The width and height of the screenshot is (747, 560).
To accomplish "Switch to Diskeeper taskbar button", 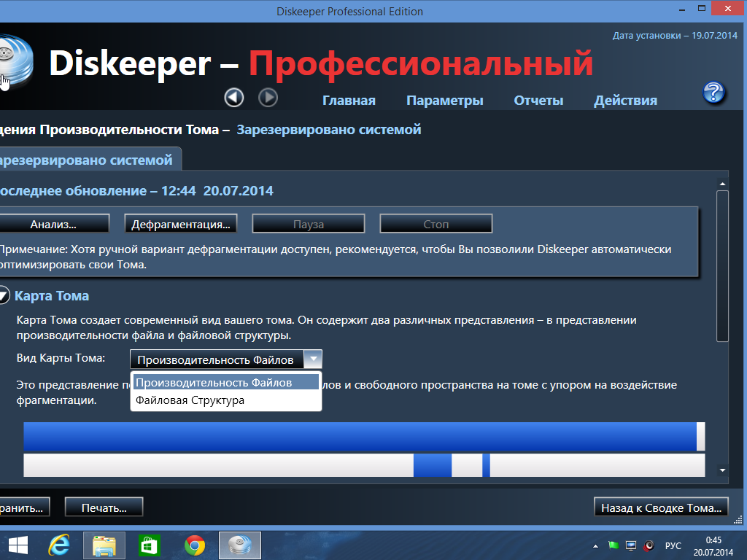I will click(x=239, y=545).
